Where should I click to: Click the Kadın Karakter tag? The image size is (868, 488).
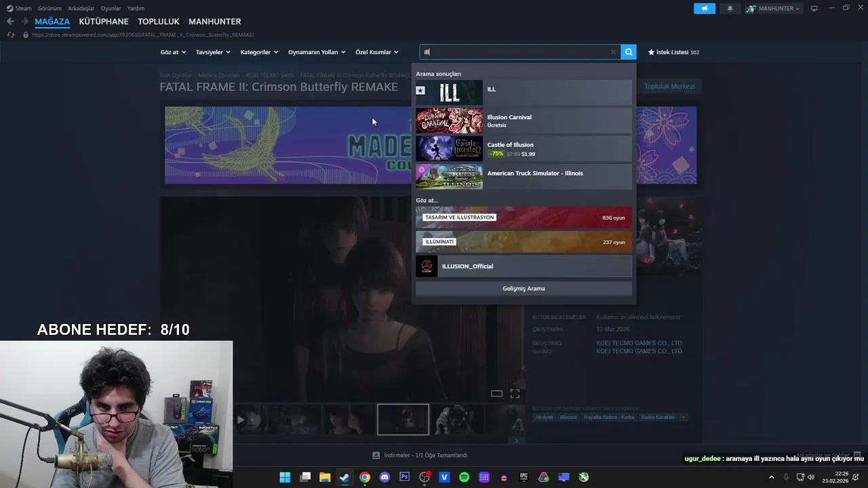point(658,417)
